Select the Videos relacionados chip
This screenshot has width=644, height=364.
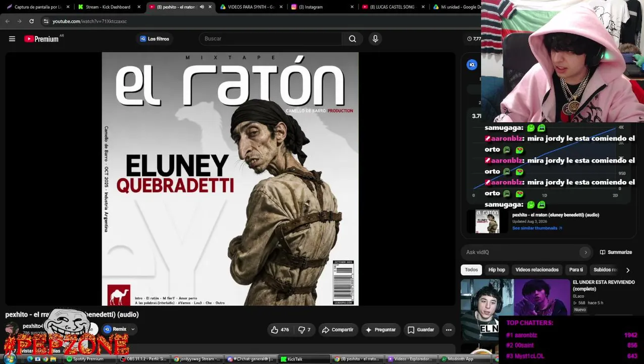coord(537,270)
